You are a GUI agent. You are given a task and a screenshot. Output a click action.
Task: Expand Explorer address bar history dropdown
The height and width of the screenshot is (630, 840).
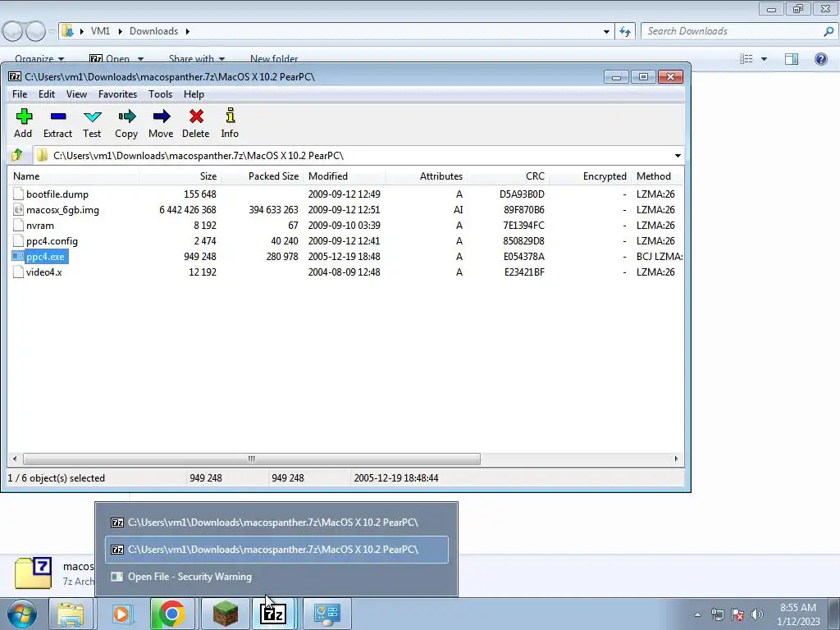point(606,32)
